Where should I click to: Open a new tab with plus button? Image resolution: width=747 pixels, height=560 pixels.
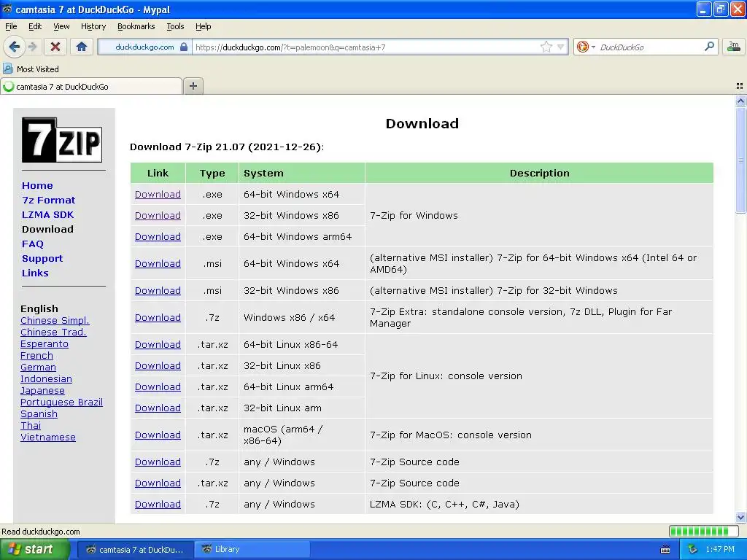pos(193,86)
